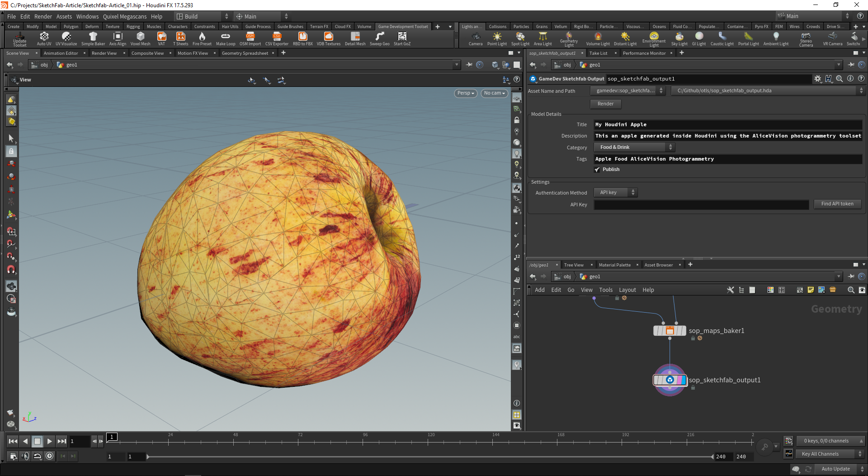Click the sop_maps_baker1 node icon
The height and width of the screenshot is (476, 868).
point(670,331)
